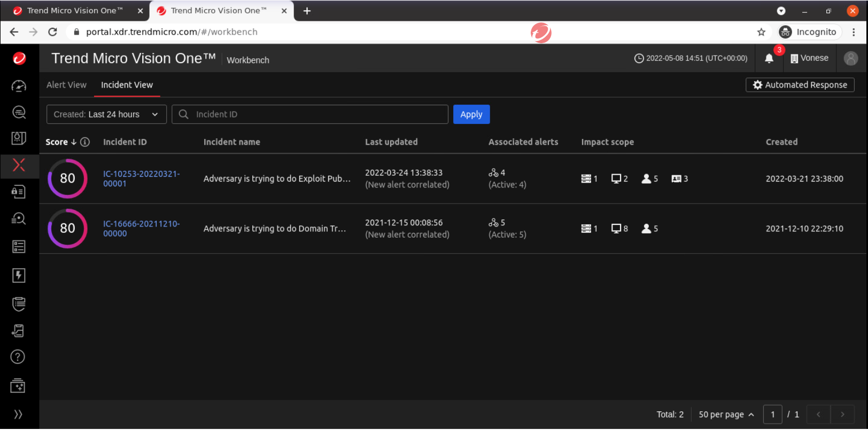Image resolution: width=868 pixels, height=430 pixels.
Task: Select the Incident View tab
Action: pyautogui.click(x=127, y=85)
